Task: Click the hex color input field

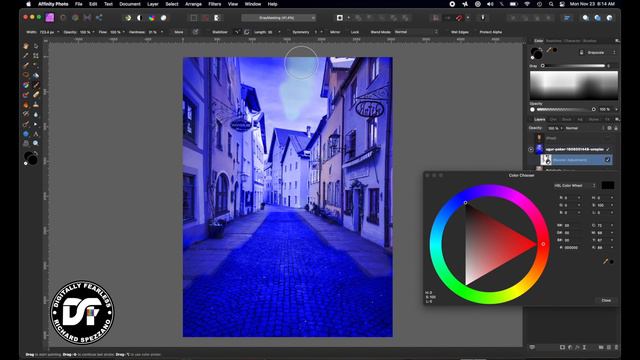Action: tap(572, 247)
